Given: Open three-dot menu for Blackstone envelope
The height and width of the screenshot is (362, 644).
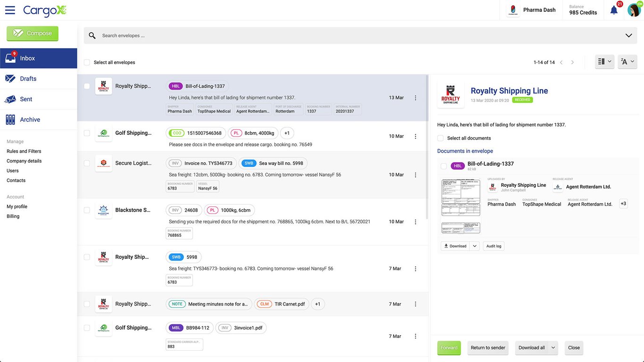Looking at the screenshot, I should (415, 222).
